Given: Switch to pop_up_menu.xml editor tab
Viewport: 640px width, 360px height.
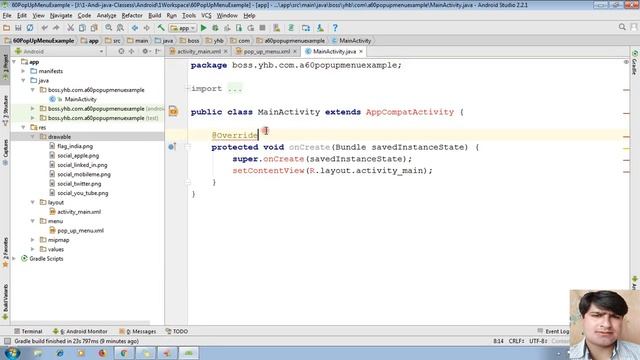Looking at the screenshot, I should click(267, 51).
